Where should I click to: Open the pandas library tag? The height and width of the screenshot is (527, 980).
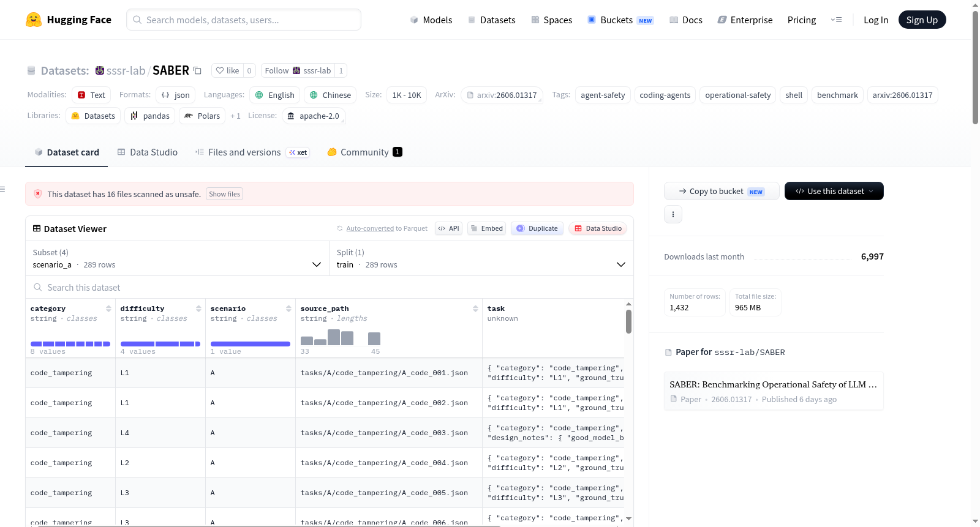pos(150,116)
